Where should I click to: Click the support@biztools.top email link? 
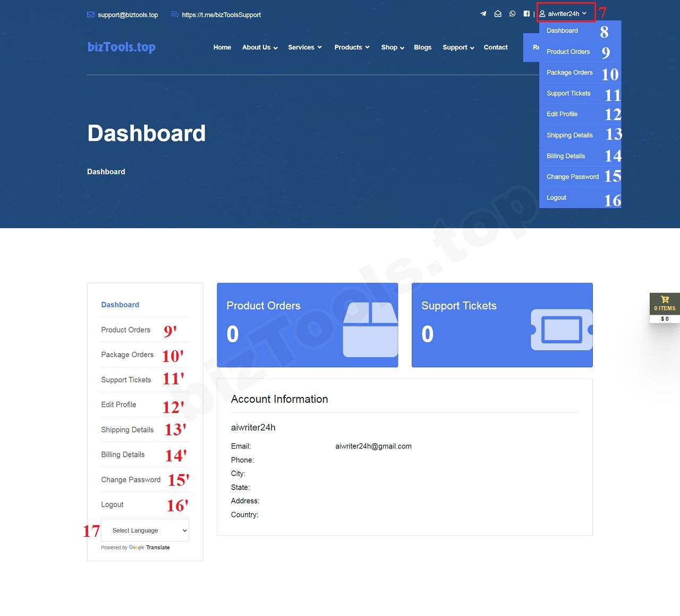pos(127,15)
